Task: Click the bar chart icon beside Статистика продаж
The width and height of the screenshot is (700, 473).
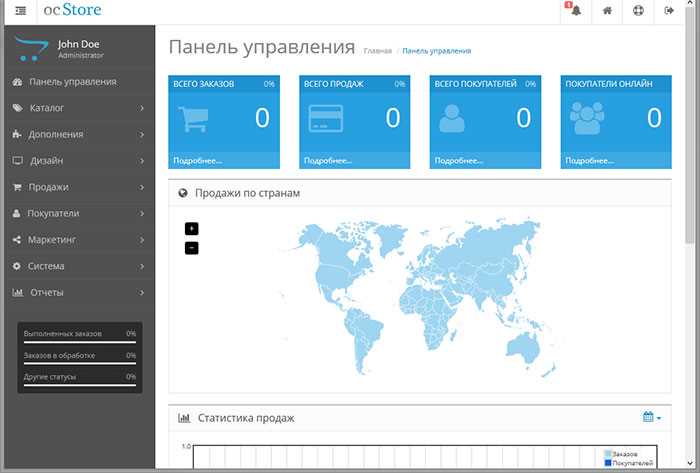Action: pos(184,418)
